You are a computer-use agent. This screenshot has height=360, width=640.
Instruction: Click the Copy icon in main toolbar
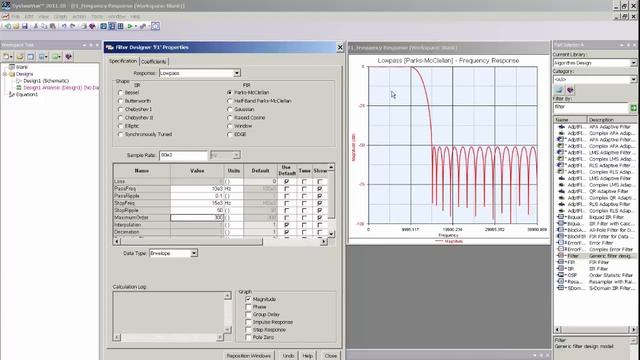[x=44, y=26]
